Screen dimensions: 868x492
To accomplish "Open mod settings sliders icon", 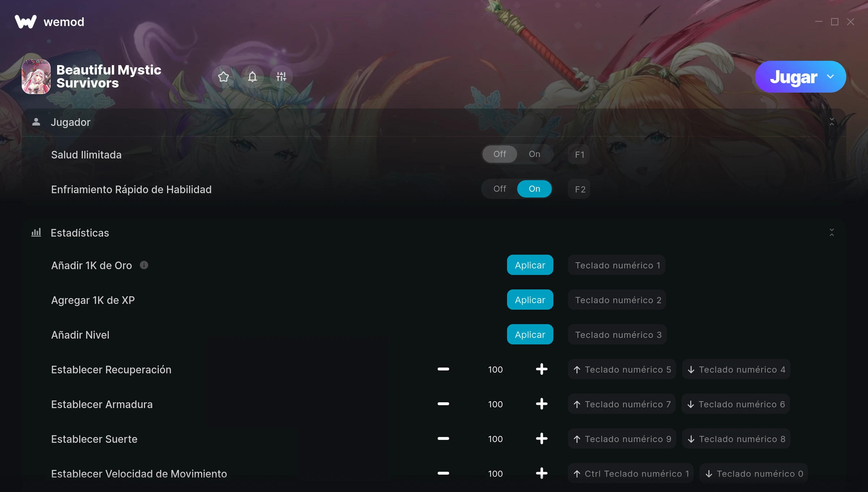I will pos(281,77).
